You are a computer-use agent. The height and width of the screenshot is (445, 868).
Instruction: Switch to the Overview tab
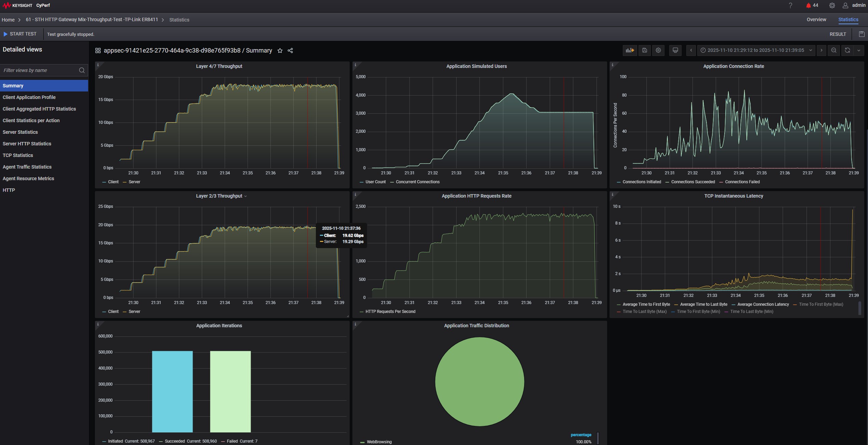point(816,20)
